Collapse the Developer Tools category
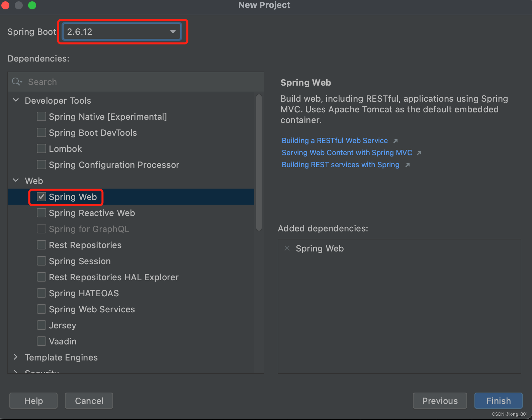532x420 pixels. click(16, 100)
